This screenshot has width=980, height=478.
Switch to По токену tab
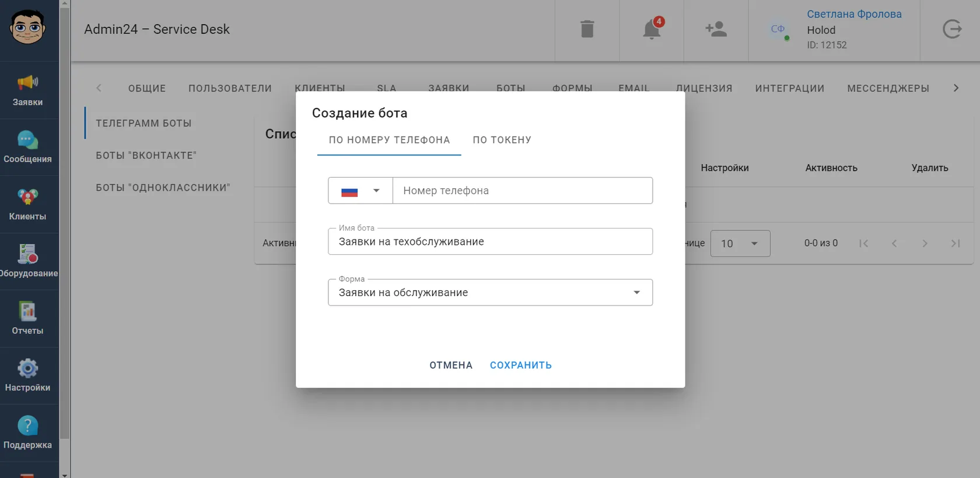502,140
